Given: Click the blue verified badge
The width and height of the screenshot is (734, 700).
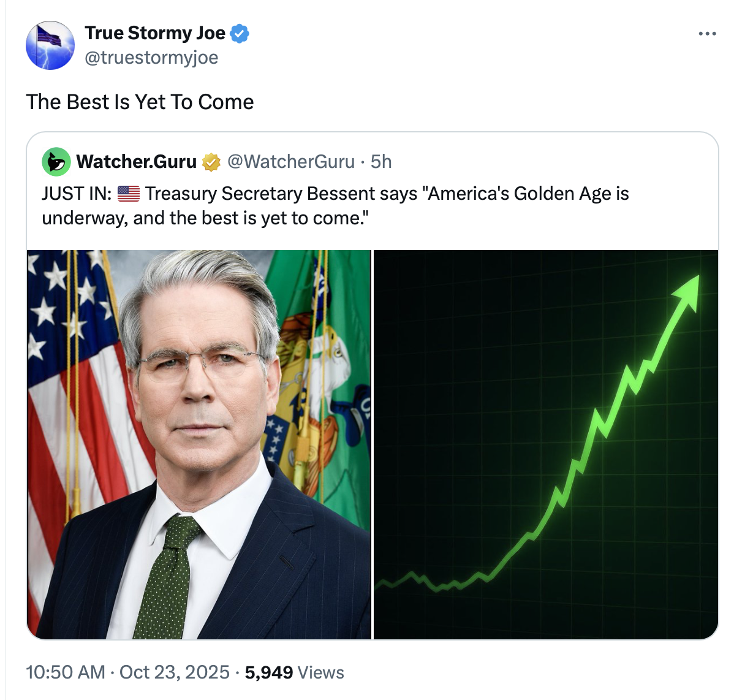Looking at the screenshot, I should pyautogui.click(x=240, y=34).
